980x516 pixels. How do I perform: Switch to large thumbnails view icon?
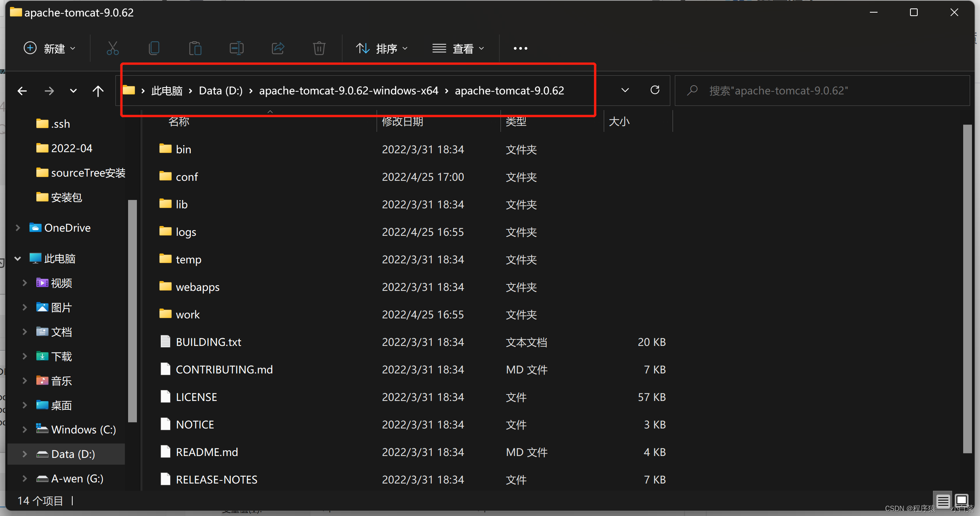(x=961, y=500)
